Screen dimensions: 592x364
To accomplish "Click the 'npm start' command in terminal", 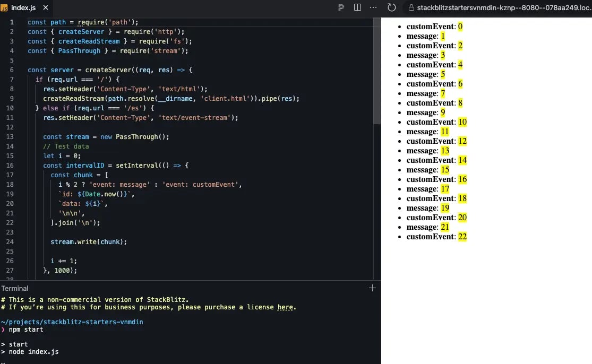I will pyautogui.click(x=26, y=330).
